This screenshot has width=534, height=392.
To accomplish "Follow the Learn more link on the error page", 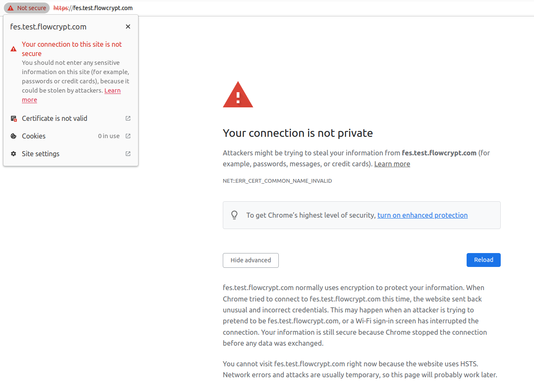I will [x=392, y=164].
